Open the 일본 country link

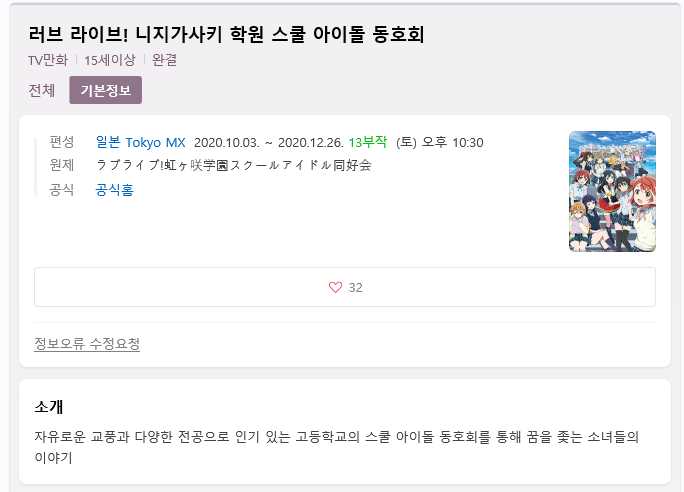108,142
